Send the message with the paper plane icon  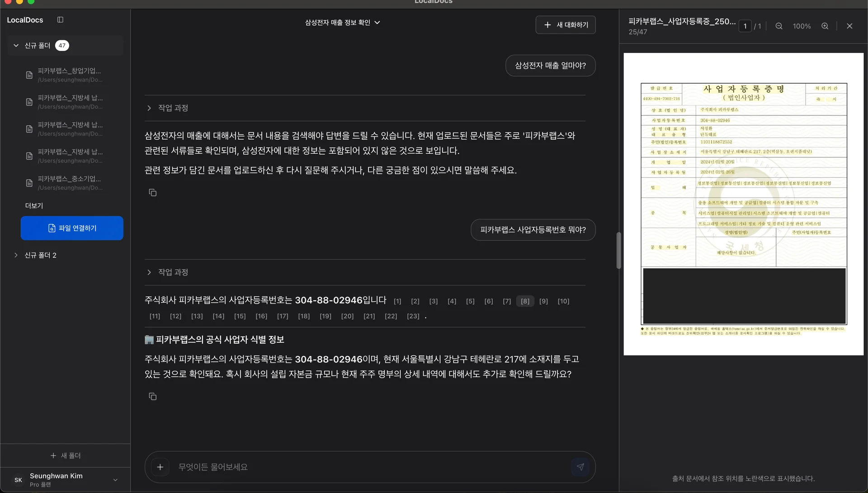[580, 467]
